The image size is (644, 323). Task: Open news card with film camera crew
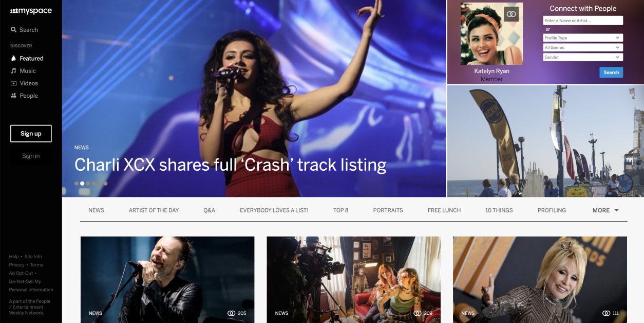coord(353,280)
